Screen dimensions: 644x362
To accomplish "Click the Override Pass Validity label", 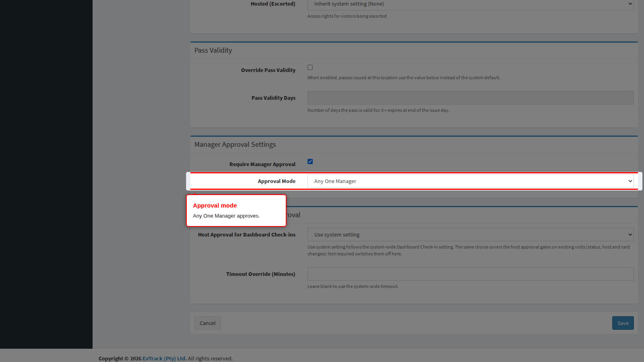I will [x=268, y=70].
